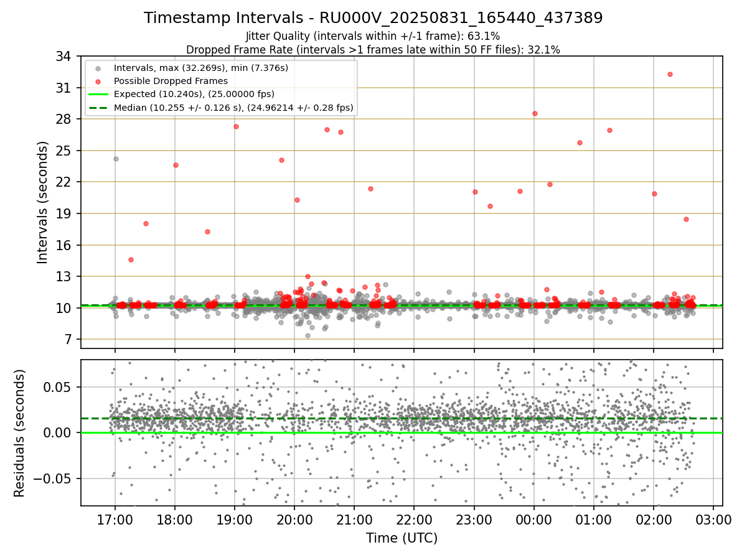This screenshot has width=747, height=560.
Task: Select the Median (10.255 +/- 0.126 s) legend entry
Action: (x=233, y=108)
